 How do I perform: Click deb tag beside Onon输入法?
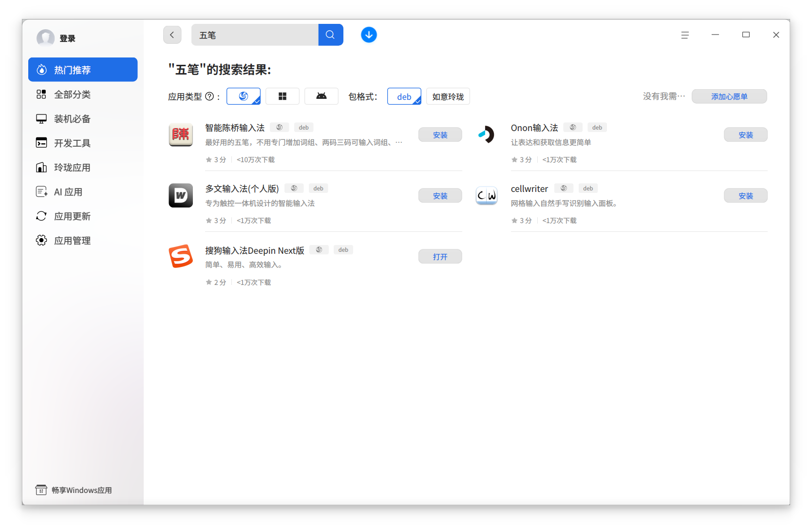point(597,128)
